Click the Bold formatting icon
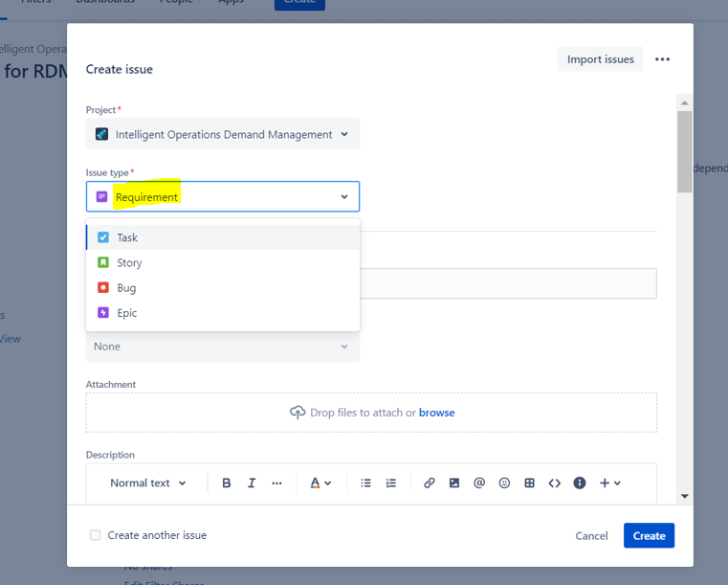This screenshot has height=585, width=728. click(x=226, y=484)
